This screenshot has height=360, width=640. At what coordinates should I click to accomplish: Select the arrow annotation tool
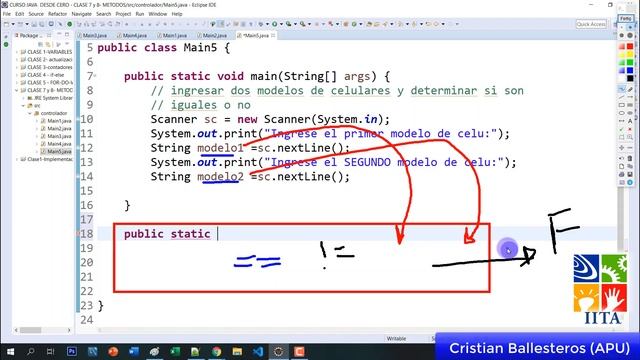[x=630, y=97]
